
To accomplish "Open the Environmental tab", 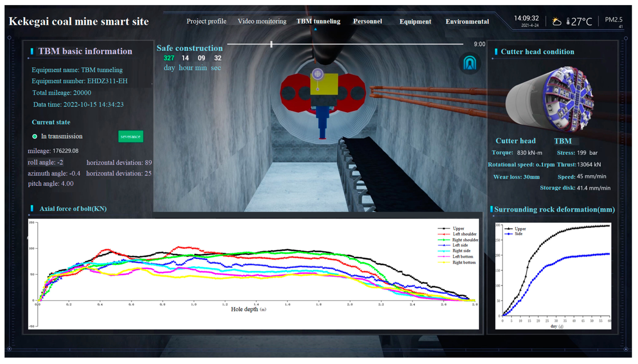I will point(467,21).
